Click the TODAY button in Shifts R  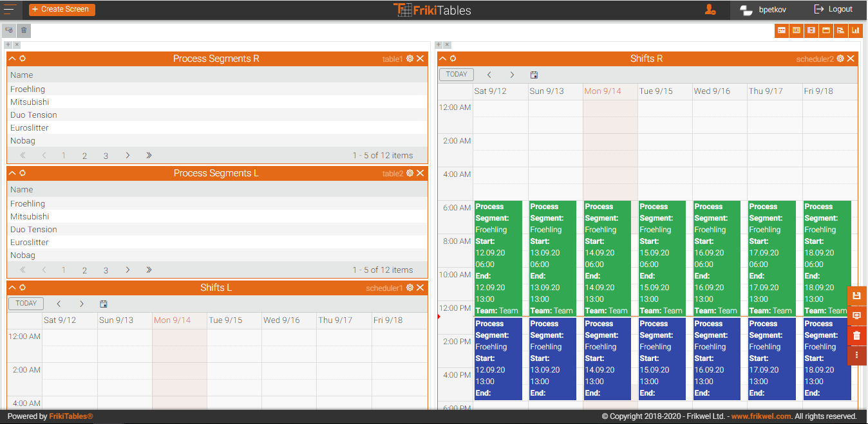point(457,75)
